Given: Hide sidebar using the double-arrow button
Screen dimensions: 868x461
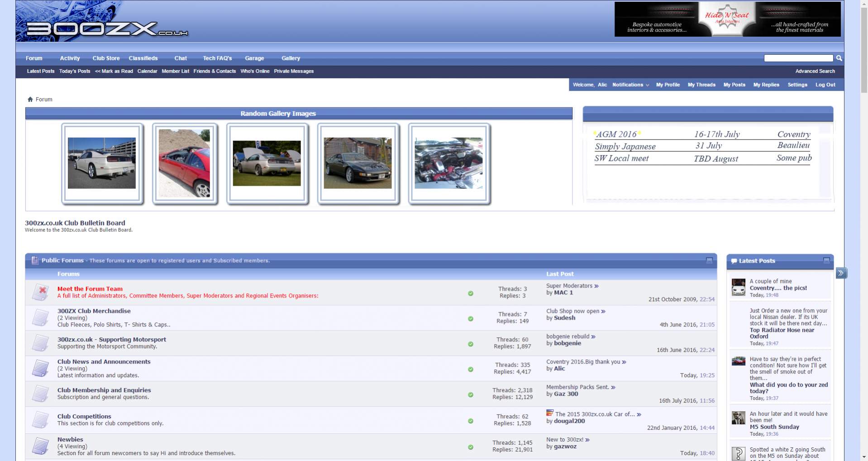Looking at the screenshot, I should [x=841, y=273].
